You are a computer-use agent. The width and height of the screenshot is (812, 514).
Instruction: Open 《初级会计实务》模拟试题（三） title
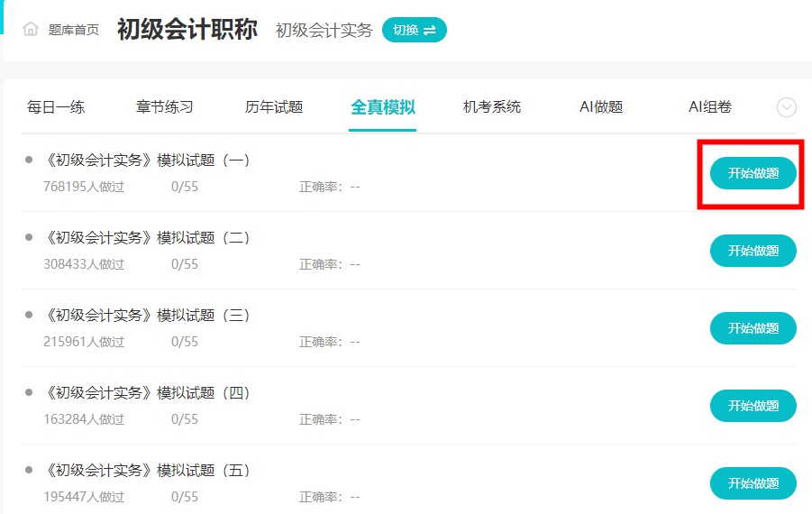[x=148, y=315]
